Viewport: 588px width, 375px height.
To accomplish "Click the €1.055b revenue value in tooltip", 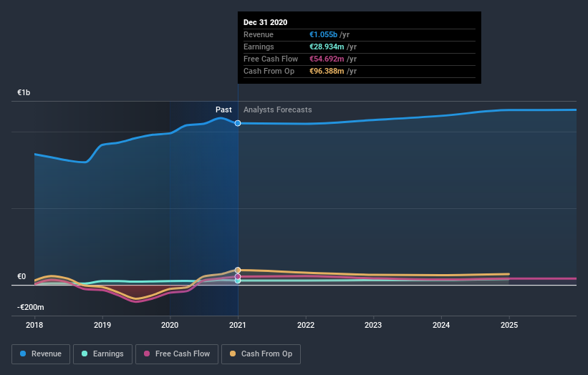I will pyautogui.click(x=323, y=34).
